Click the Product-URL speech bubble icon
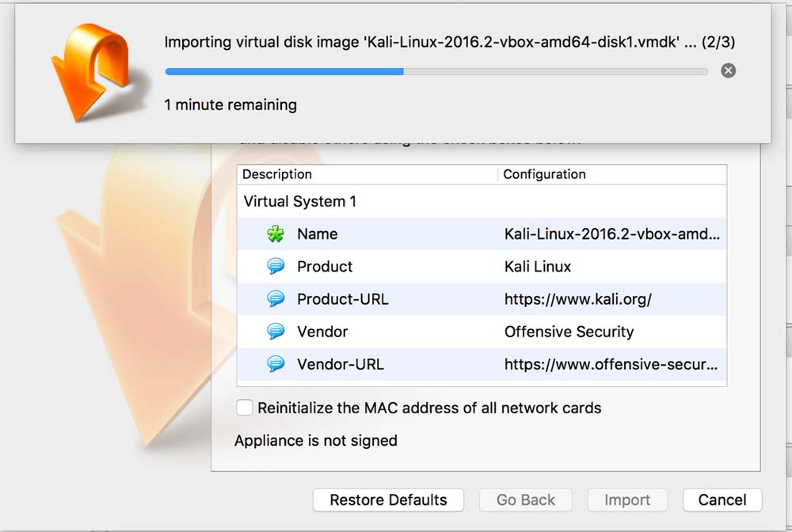Image resolution: width=792 pixels, height=532 pixels. 275,299
